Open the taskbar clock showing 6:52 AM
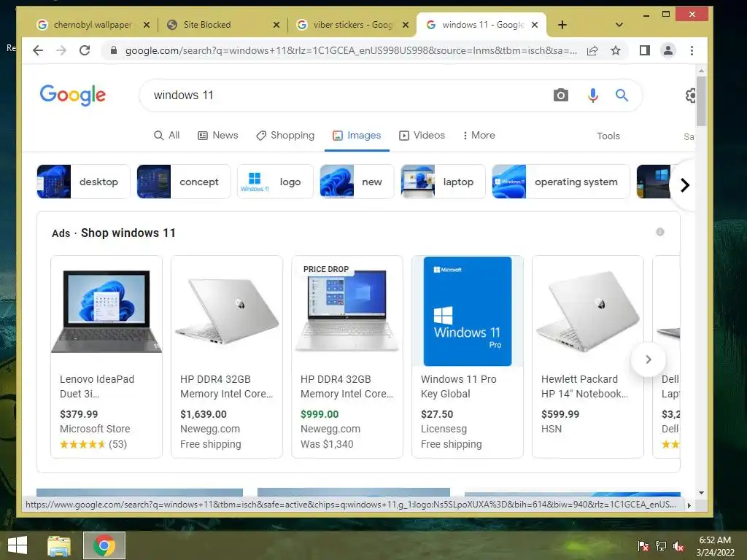The width and height of the screenshot is (747, 560). 715,546
